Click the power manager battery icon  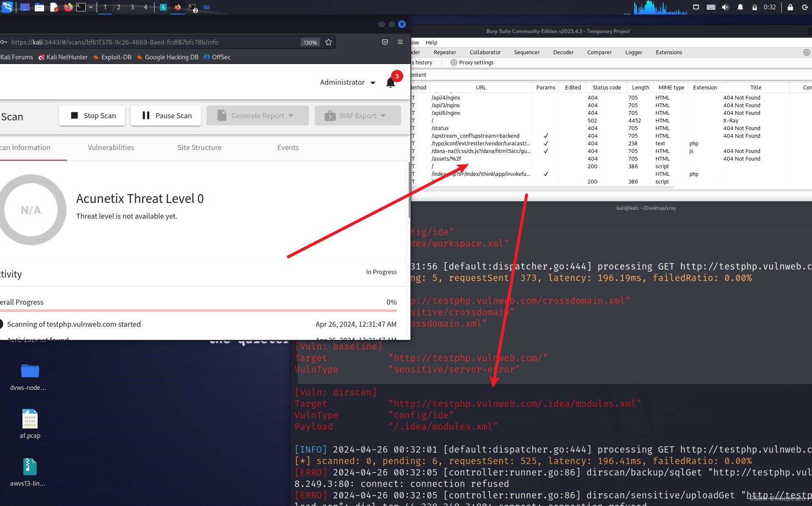(x=755, y=7)
